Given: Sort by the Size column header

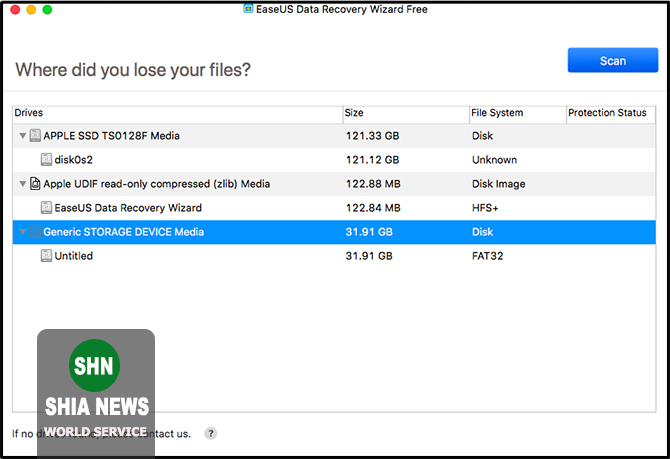Looking at the screenshot, I should click(406, 115).
